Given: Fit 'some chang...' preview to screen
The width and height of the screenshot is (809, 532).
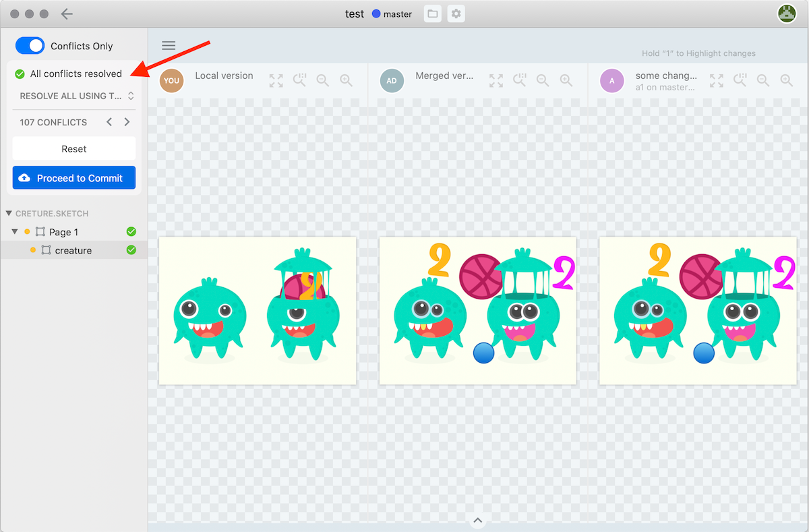Looking at the screenshot, I should pyautogui.click(x=717, y=81).
